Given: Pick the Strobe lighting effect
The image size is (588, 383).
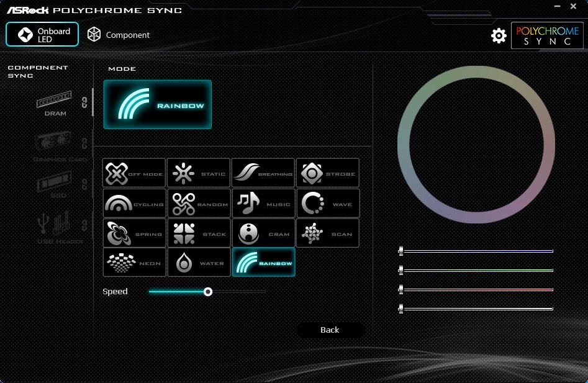Looking at the screenshot, I should [328, 173].
